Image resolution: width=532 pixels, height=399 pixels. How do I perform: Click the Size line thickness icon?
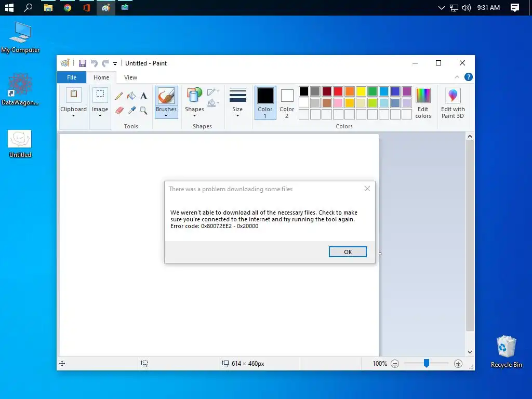click(237, 95)
